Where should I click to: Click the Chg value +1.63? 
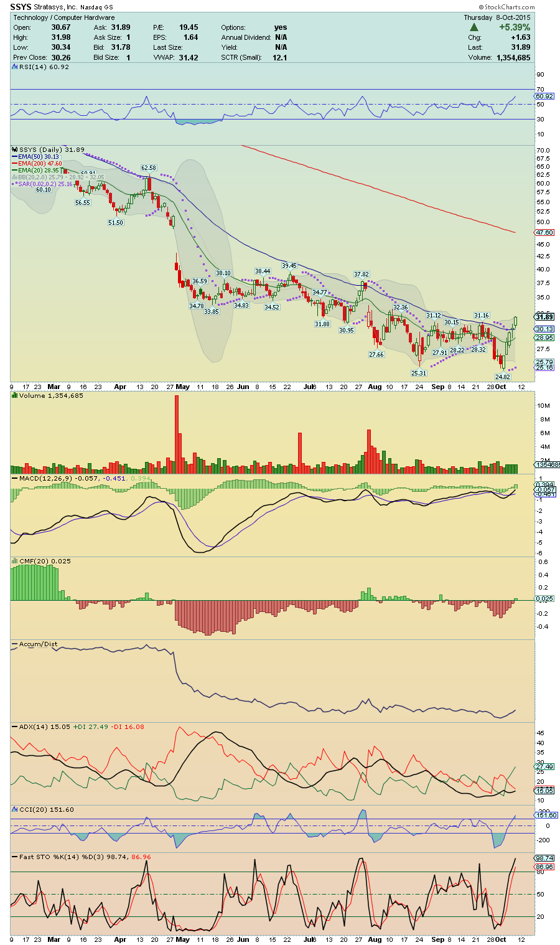tap(521, 37)
